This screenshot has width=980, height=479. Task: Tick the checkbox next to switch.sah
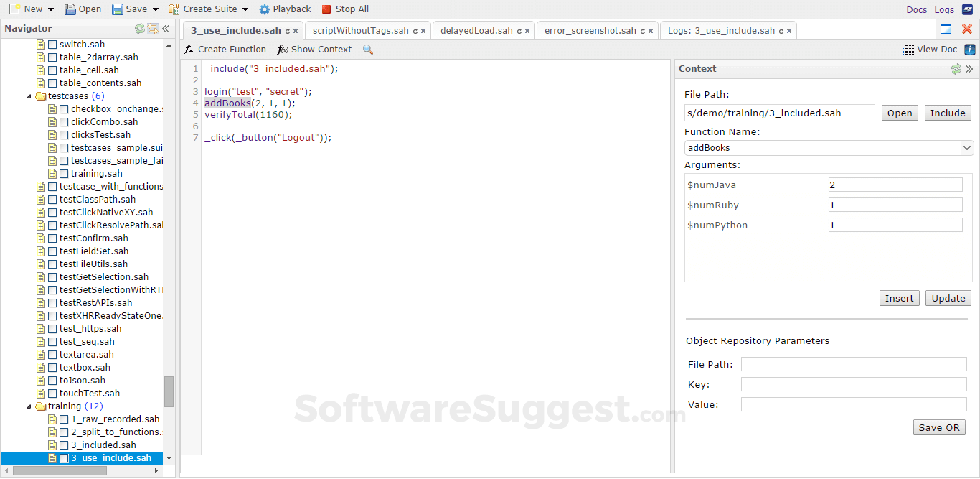pos(52,45)
